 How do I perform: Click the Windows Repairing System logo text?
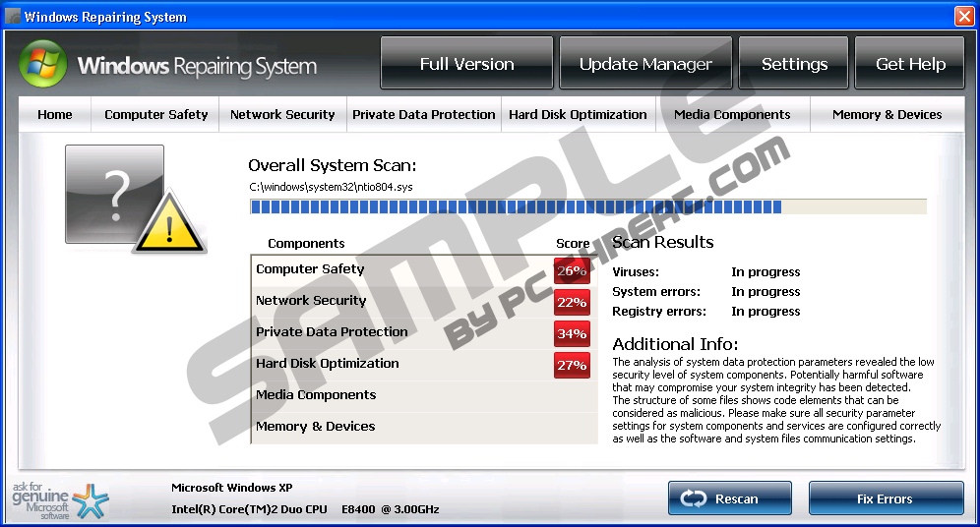(x=197, y=66)
